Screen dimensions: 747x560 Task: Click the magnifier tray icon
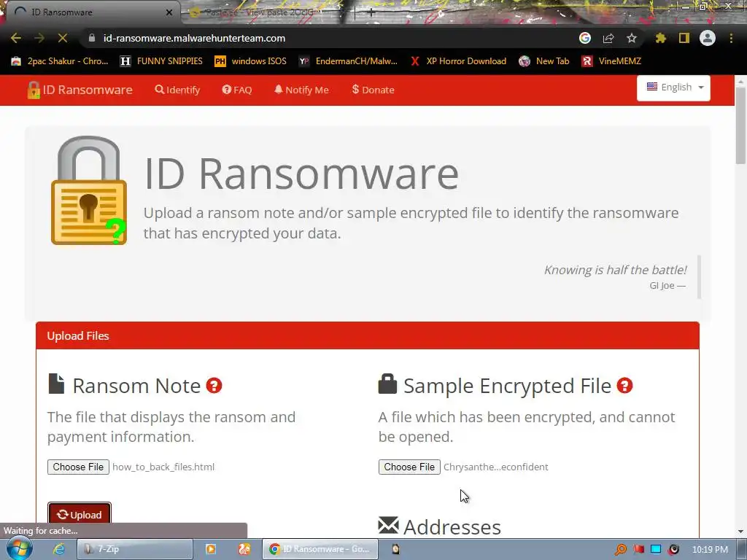tap(621, 550)
